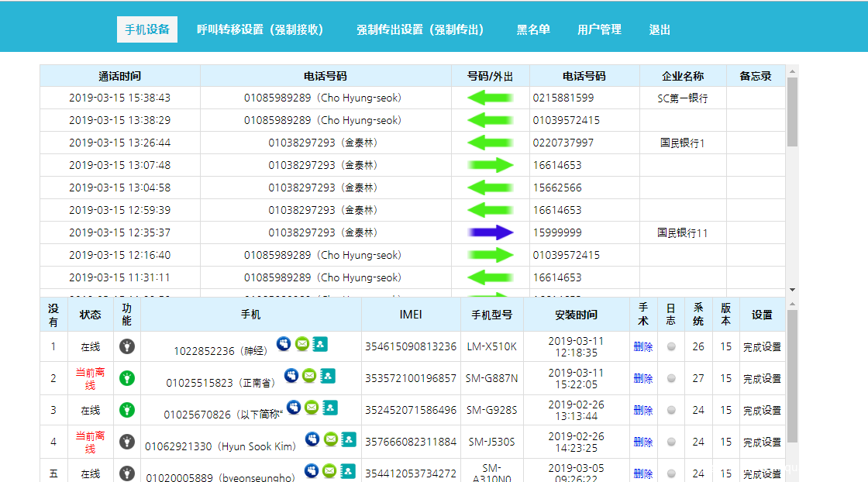The width and height of the screenshot is (868, 482).
Task: Open the 手机设备 tab
Action: coord(147,29)
